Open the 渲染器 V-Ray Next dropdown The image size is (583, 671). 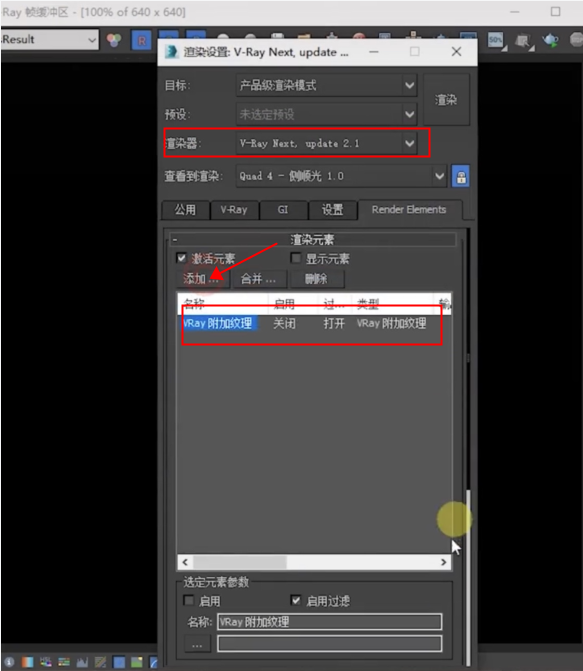point(326,143)
